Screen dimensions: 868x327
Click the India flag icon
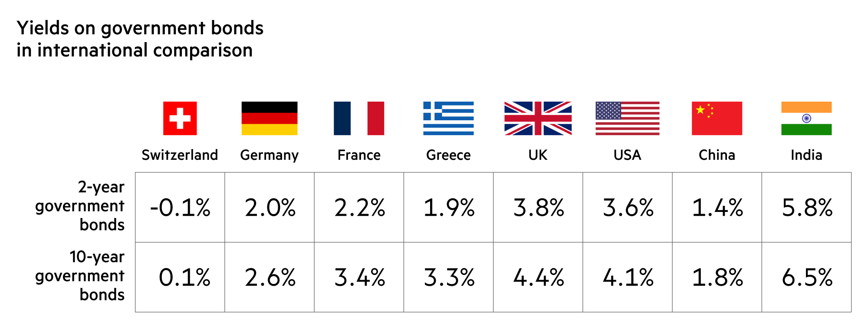(806, 118)
